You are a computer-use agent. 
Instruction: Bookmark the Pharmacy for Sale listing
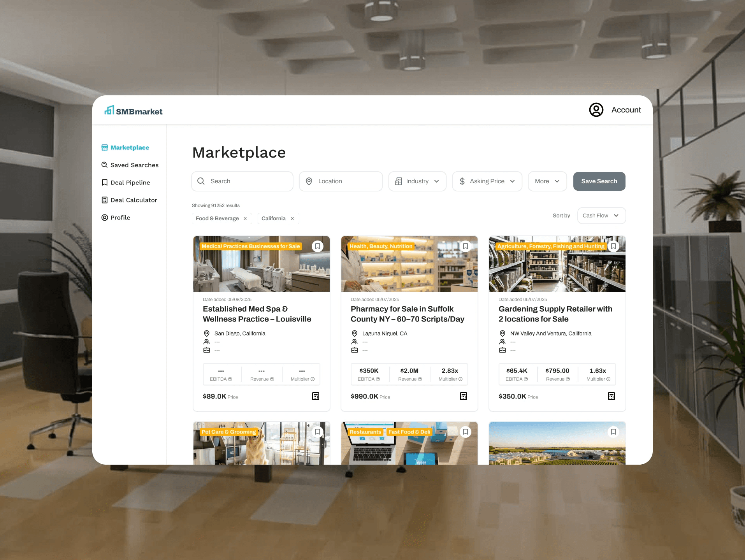(466, 246)
